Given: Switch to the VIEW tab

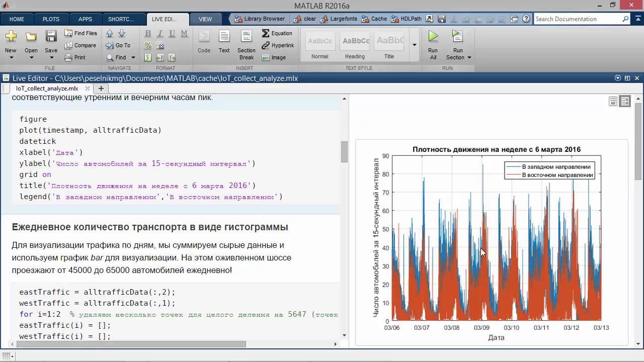Looking at the screenshot, I should [x=205, y=19].
